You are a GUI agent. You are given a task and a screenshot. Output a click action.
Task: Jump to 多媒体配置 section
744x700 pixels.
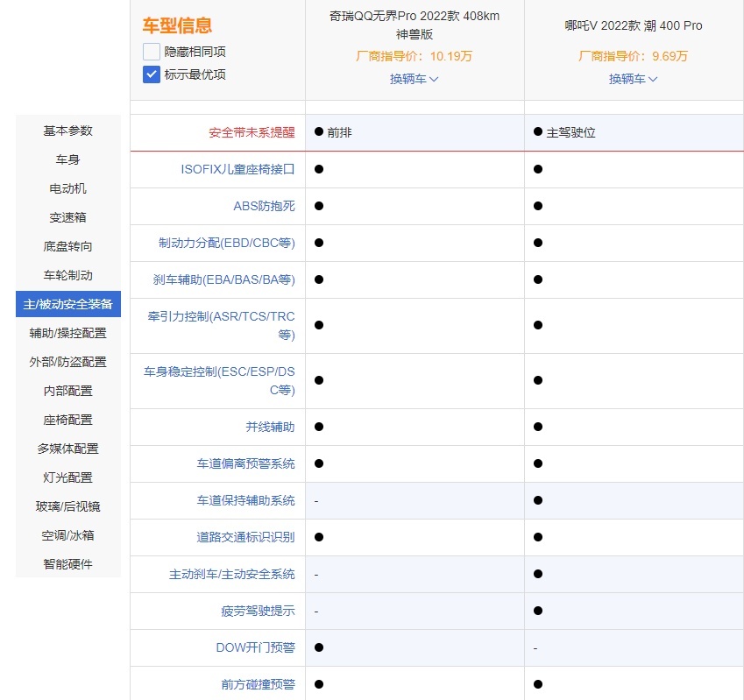(67, 449)
